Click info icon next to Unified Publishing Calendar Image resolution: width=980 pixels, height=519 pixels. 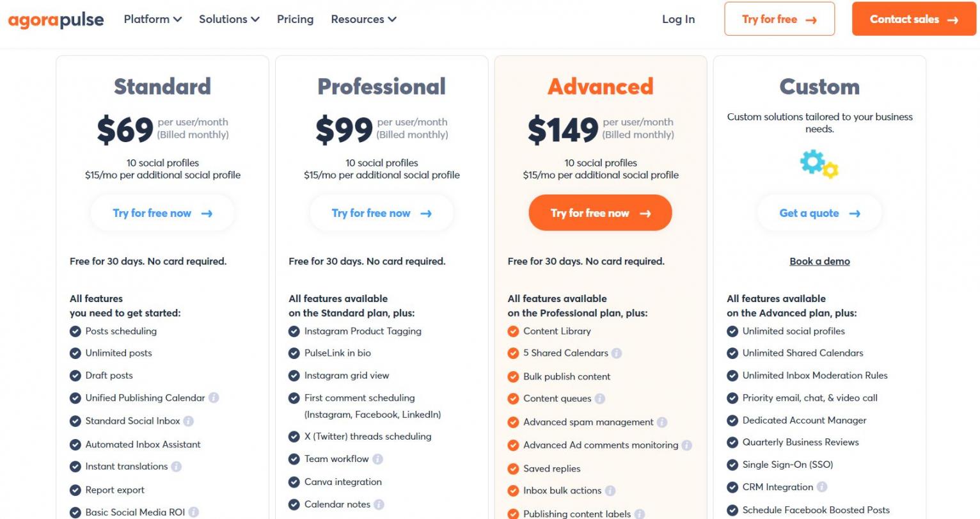(214, 398)
